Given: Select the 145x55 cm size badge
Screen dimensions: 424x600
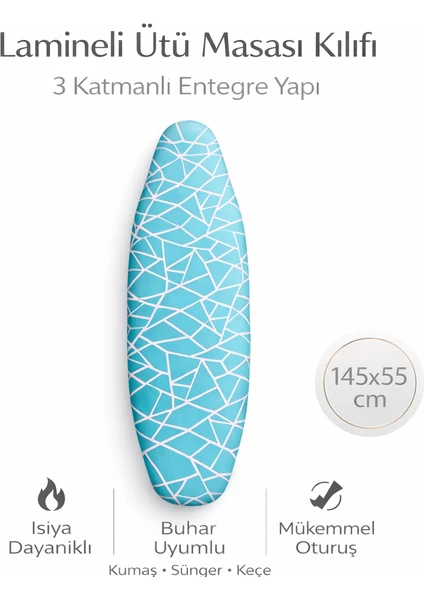Looking at the screenshot, I should [x=369, y=383].
